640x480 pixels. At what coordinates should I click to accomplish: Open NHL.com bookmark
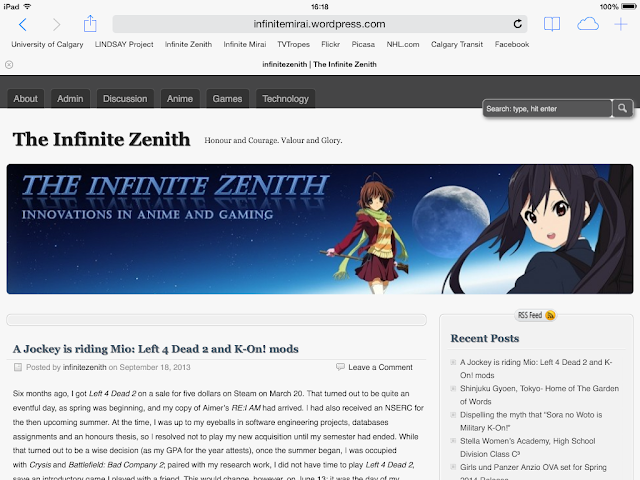click(403, 44)
